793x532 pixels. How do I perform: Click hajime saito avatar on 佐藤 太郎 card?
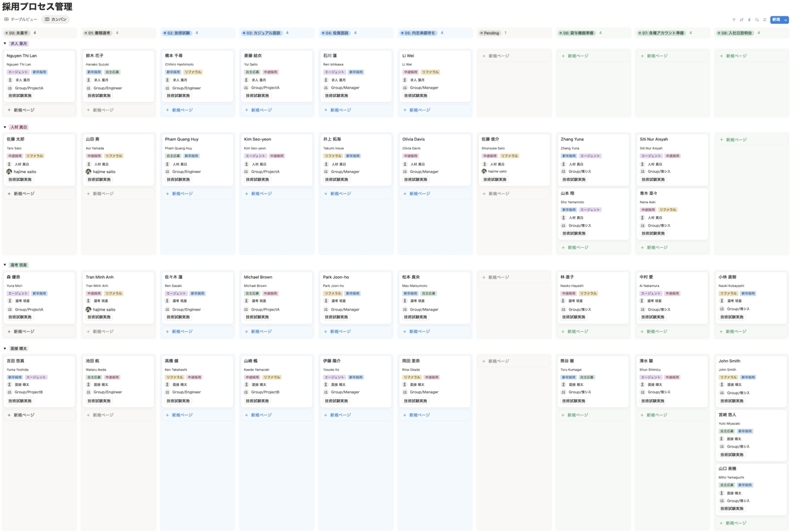(10, 172)
